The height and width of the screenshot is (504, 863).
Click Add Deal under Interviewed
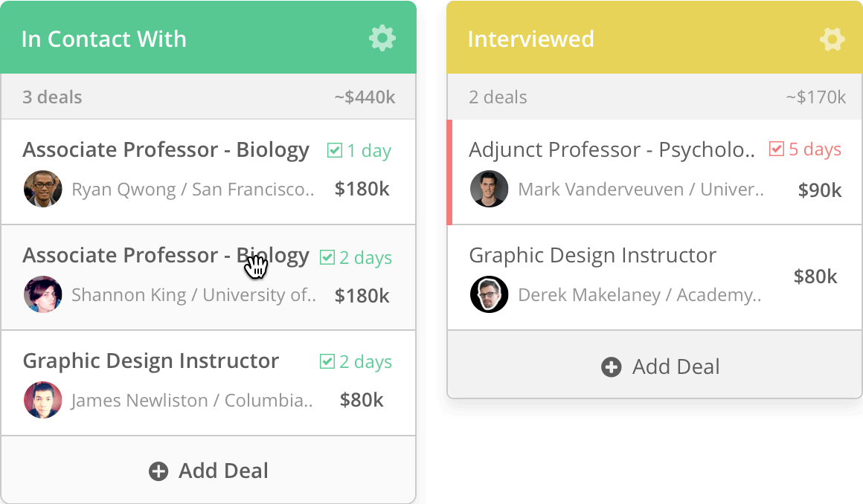[661, 367]
